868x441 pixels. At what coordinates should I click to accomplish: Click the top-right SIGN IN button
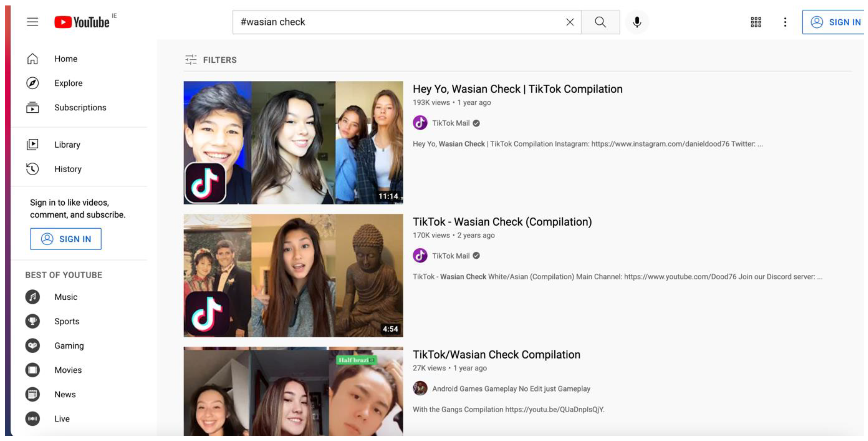(x=834, y=22)
